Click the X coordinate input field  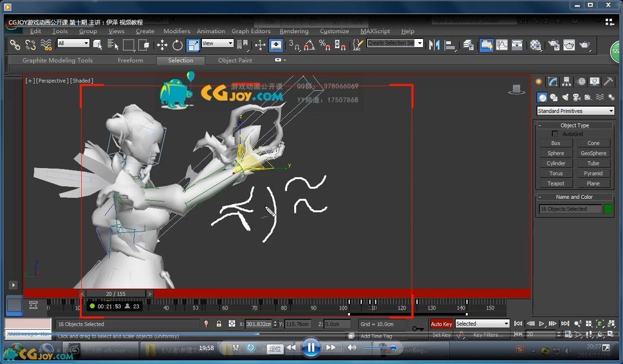pyautogui.click(x=258, y=324)
